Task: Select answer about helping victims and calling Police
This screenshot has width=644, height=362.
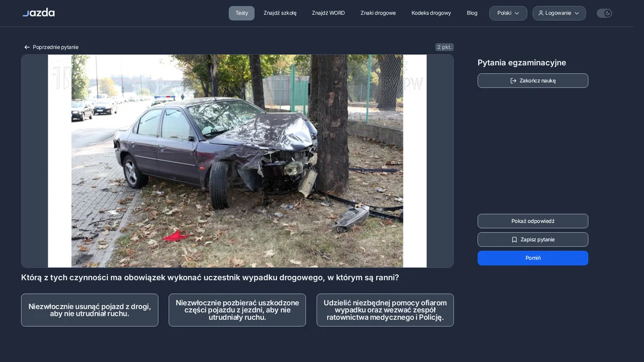Action: 385,310
